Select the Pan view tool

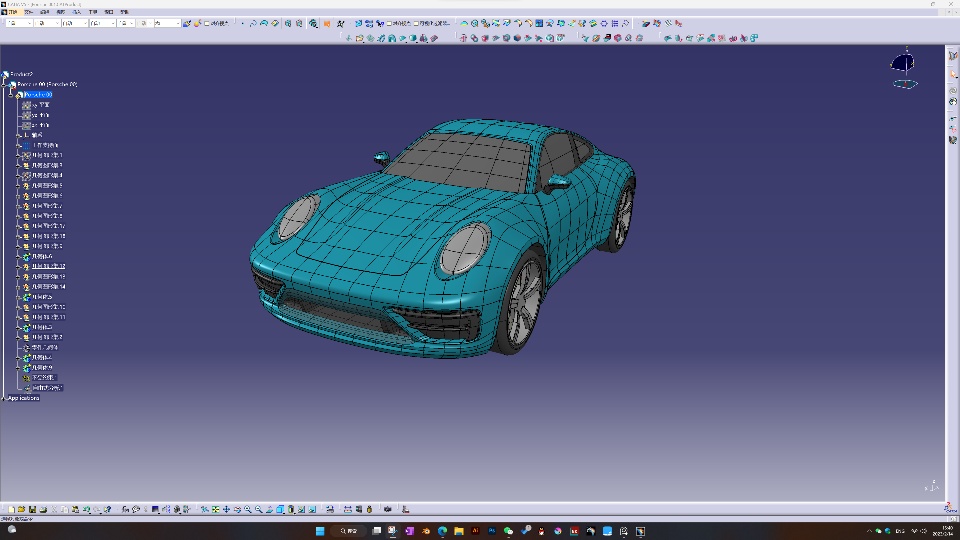pyautogui.click(x=227, y=509)
